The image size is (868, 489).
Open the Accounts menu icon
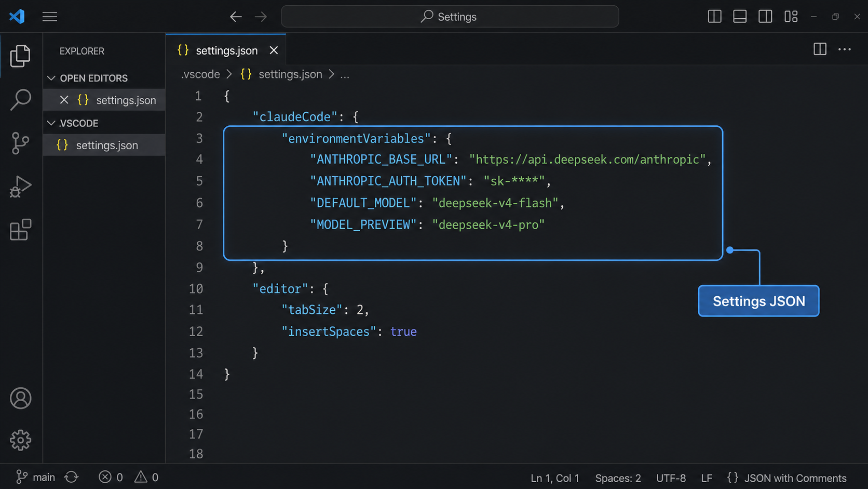coord(21,398)
